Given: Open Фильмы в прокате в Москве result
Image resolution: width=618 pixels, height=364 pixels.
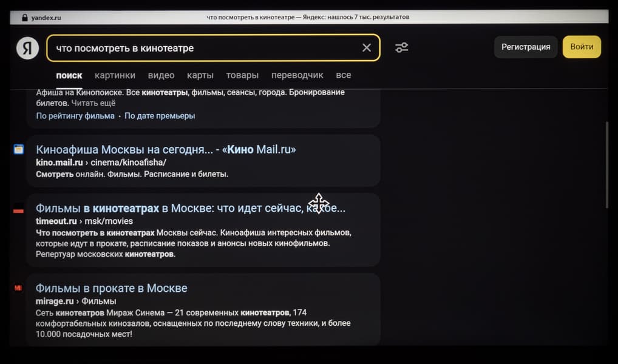Looking at the screenshot, I should [x=112, y=288].
